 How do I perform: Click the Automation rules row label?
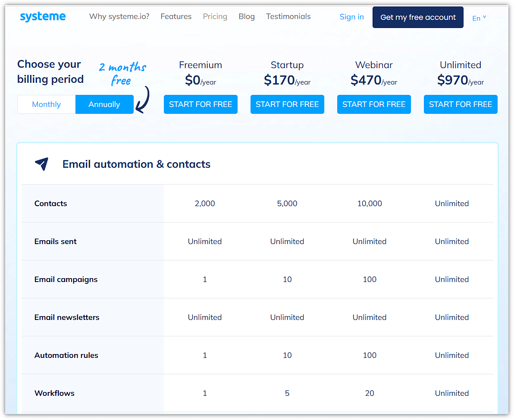pyautogui.click(x=66, y=355)
